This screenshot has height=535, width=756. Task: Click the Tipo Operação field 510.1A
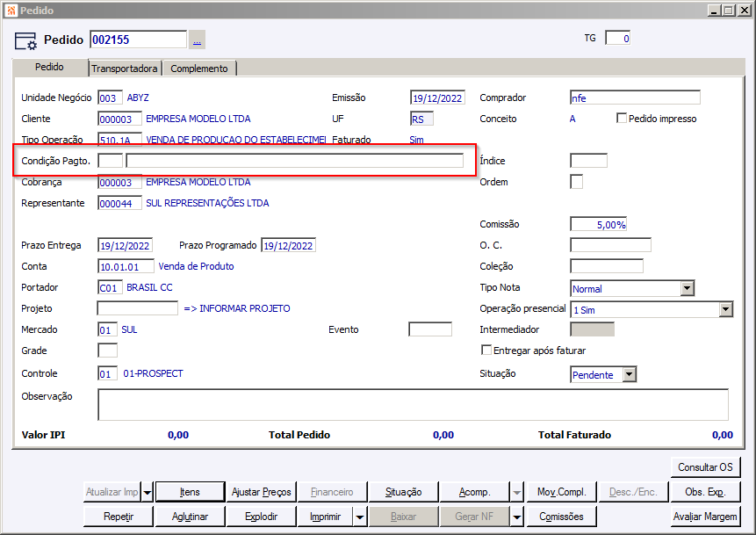click(119, 140)
